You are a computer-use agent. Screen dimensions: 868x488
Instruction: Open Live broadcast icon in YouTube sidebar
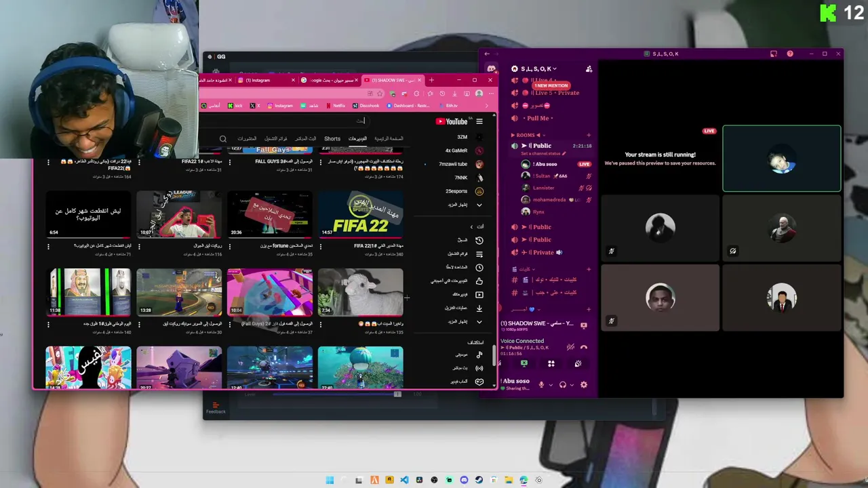(x=479, y=368)
